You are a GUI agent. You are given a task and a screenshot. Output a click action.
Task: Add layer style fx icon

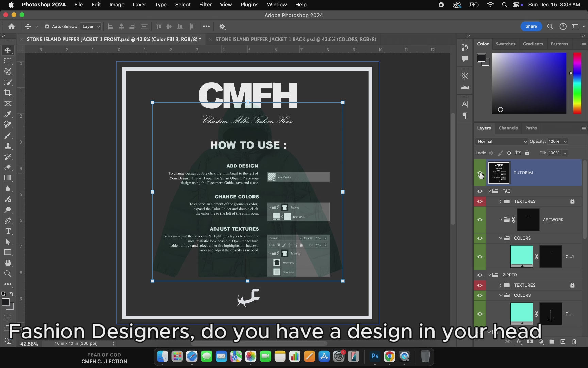pos(519,341)
